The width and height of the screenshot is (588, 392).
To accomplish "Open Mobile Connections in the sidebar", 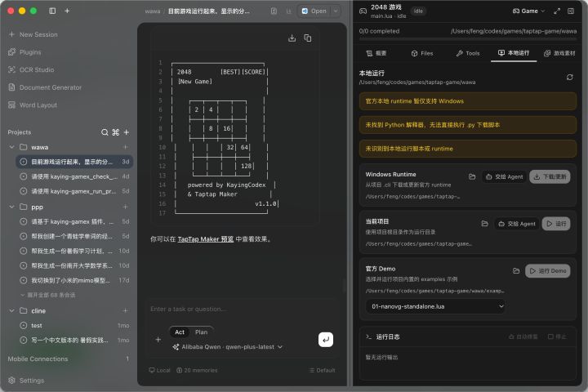I will click(69, 359).
